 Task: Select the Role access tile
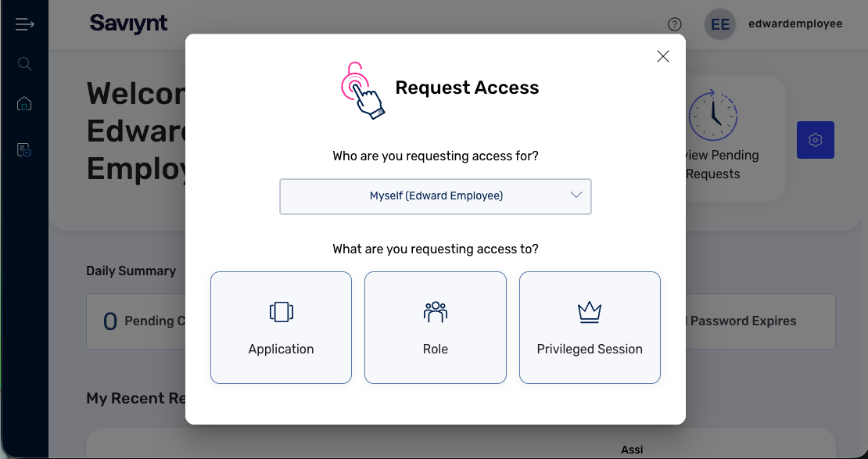[436, 328]
